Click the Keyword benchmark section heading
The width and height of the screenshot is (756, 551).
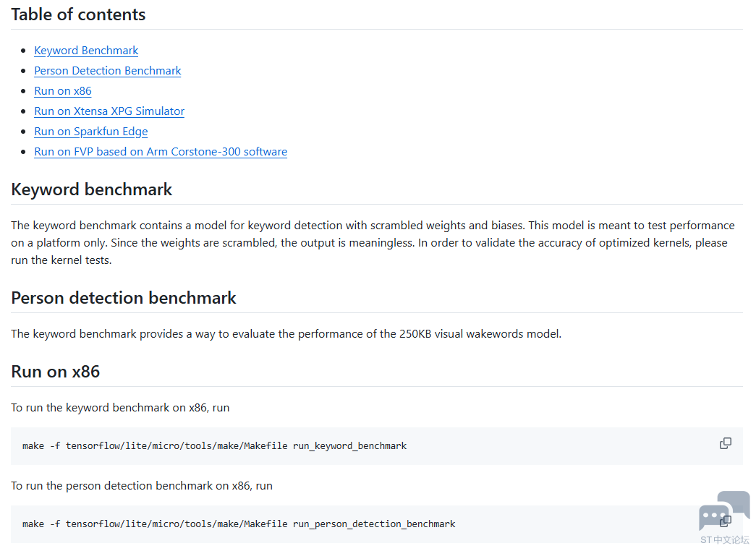pyautogui.click(x=92, y=189)
